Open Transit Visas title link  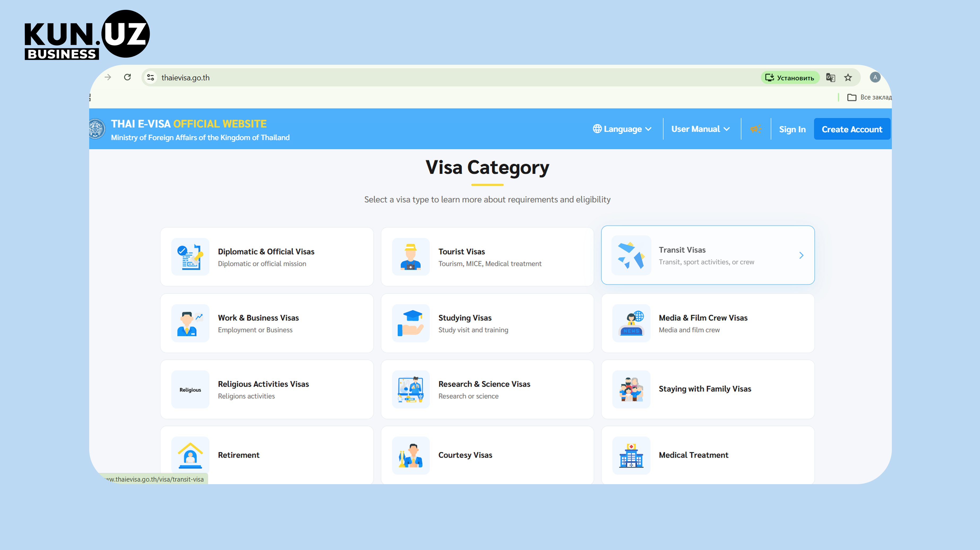(x=682, y=250)
